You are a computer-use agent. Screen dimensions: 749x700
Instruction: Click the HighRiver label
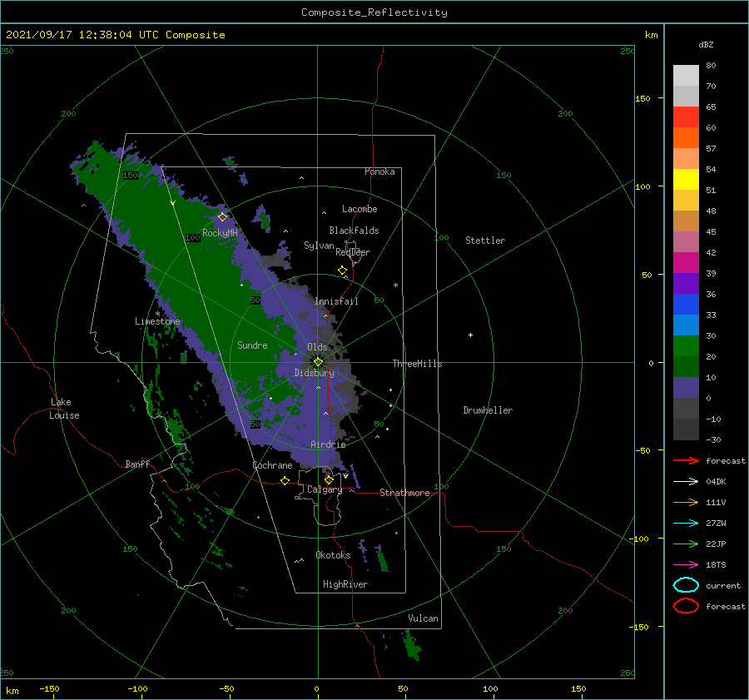pos(345,584)
